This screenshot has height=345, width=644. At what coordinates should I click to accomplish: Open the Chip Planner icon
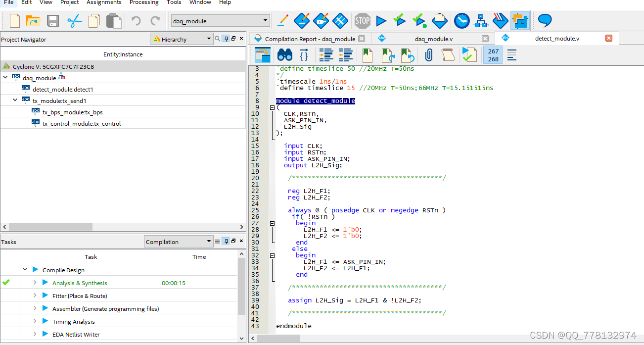click(x=520, y=21)
